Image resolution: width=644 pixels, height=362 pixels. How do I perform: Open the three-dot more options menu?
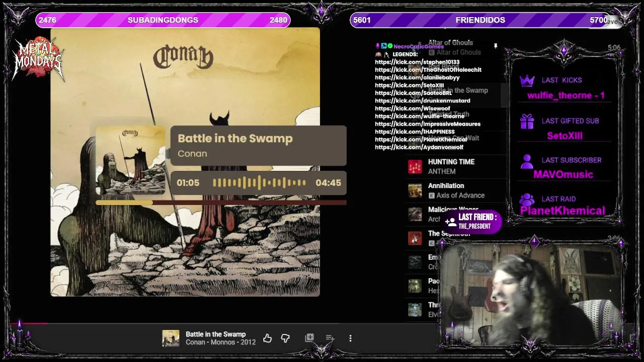click(350, 338)
